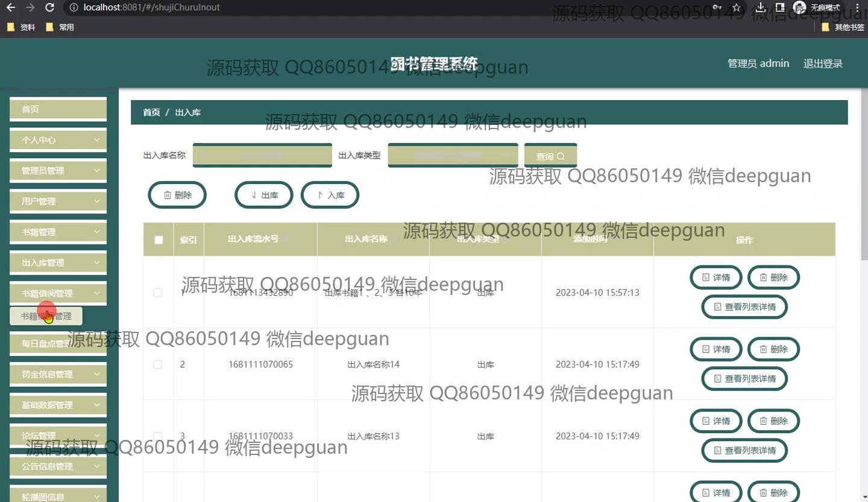Expand the 论坛管理 sidebar menu
868x502 pixels.
[58, 436]
